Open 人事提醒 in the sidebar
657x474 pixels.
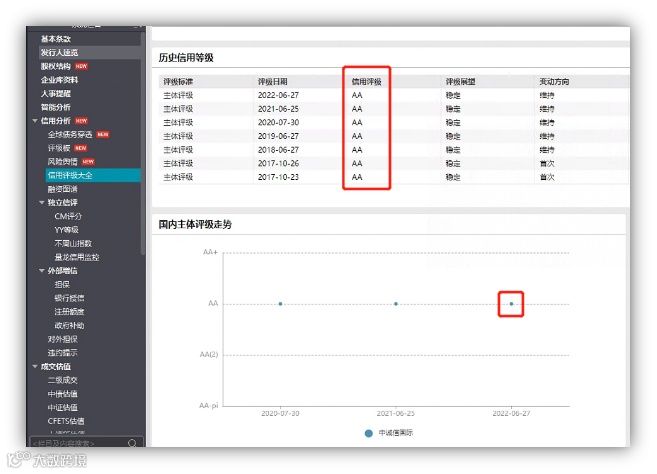[56, 93]
